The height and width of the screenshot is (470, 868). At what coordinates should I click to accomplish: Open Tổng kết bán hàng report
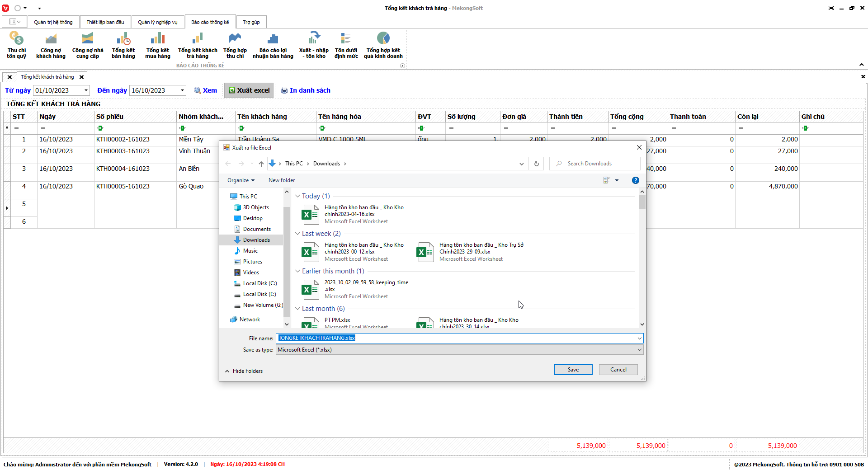pyautogui.click(x=123, y=45)
